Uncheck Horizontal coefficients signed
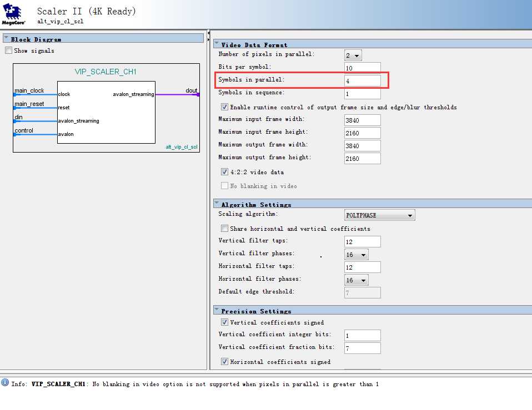Image resolution: width=532 pixels, height=410 pixels. [x=224, y=362]
